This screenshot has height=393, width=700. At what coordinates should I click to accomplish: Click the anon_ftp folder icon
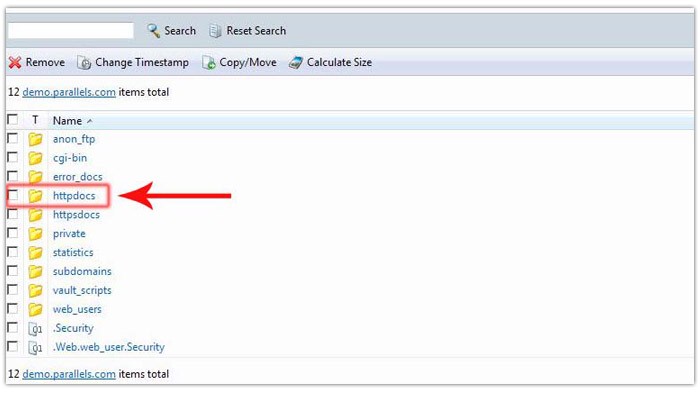[x=35, y=139]
